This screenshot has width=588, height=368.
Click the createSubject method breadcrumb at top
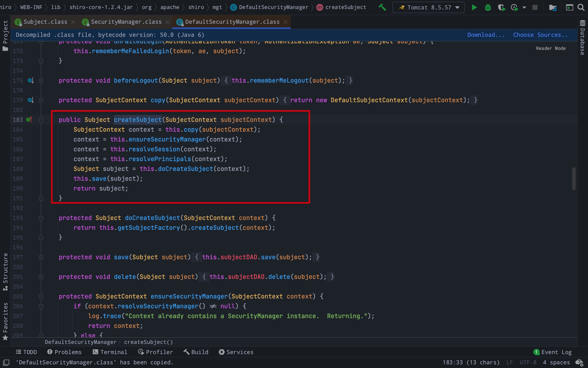(x=341, y=7)
